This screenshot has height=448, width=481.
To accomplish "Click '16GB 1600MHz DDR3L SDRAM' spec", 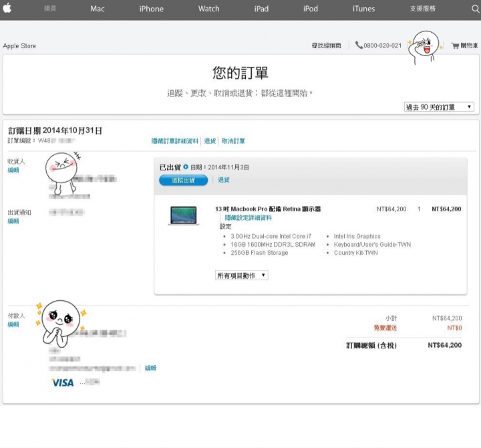I will tap(273, 245).
